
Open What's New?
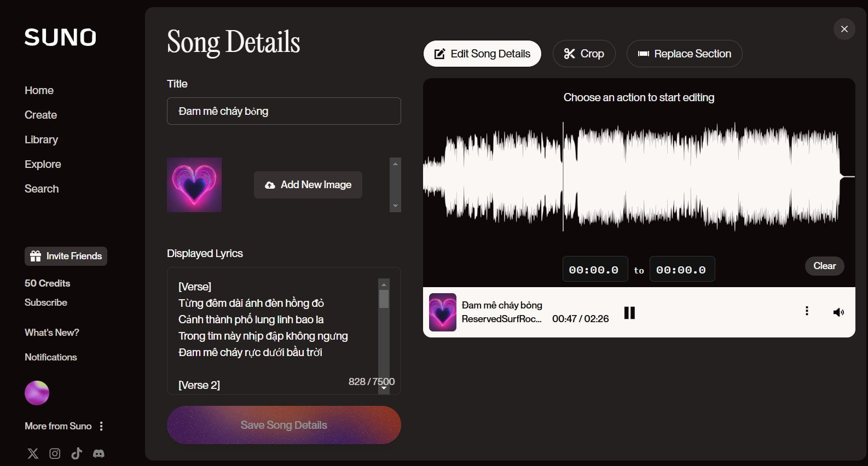click(52, 333)
